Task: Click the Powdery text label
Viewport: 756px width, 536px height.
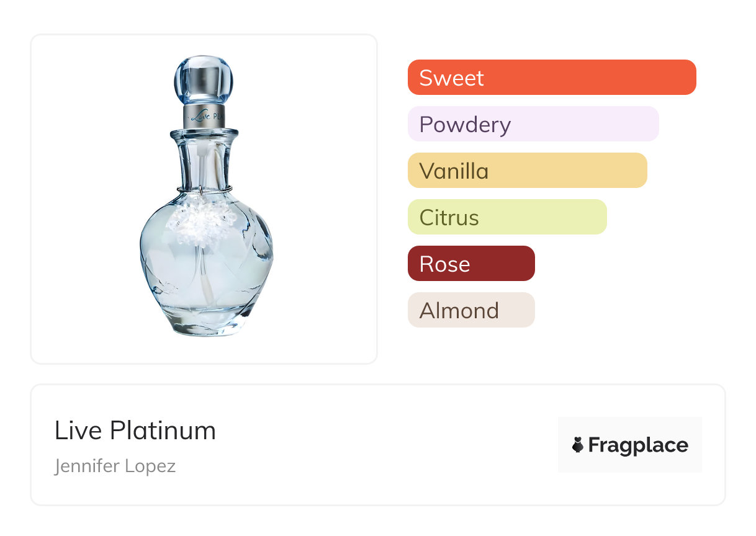Action: coord(465,124)
